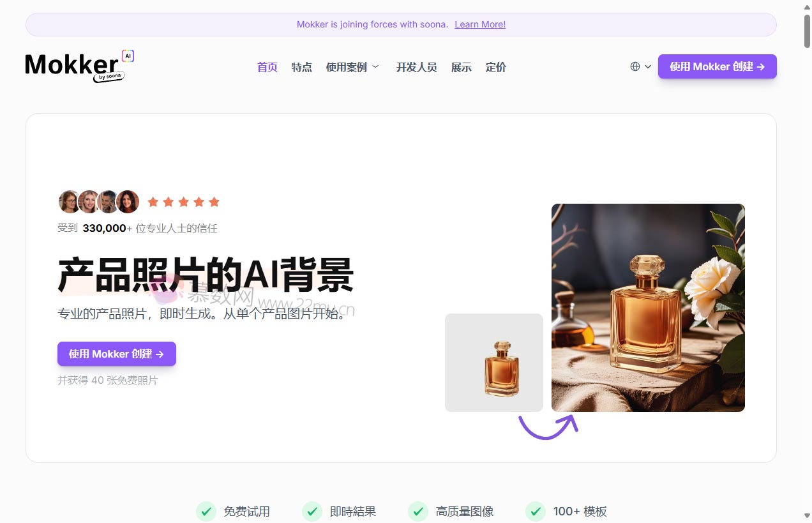This screenshot has width=812, height=523.
Task: Click the checkmark beside 即時結果
Action: coord(312,511)
